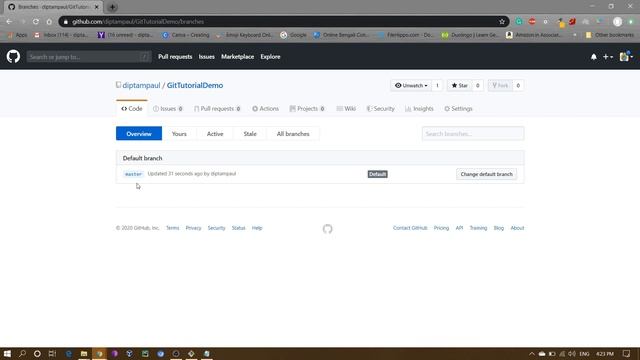Open Privacy footer link

193,228
